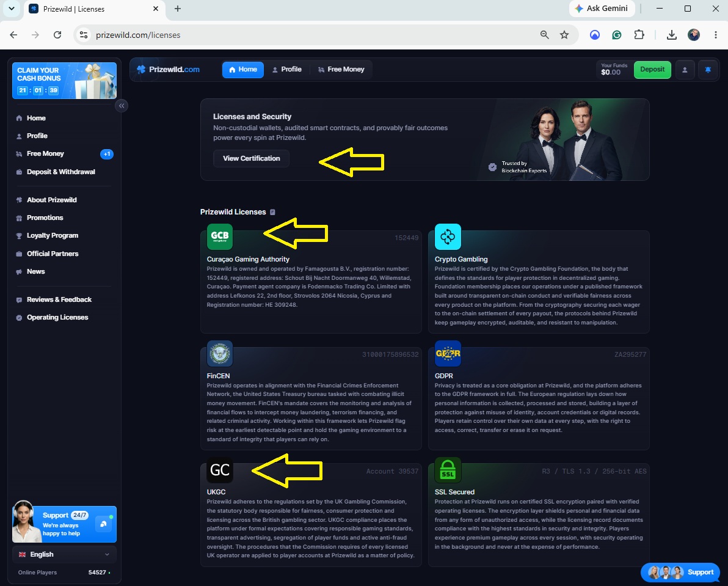The image size is (728, 586).
Task: Open News in the sidebar
Action: [64, 272]
